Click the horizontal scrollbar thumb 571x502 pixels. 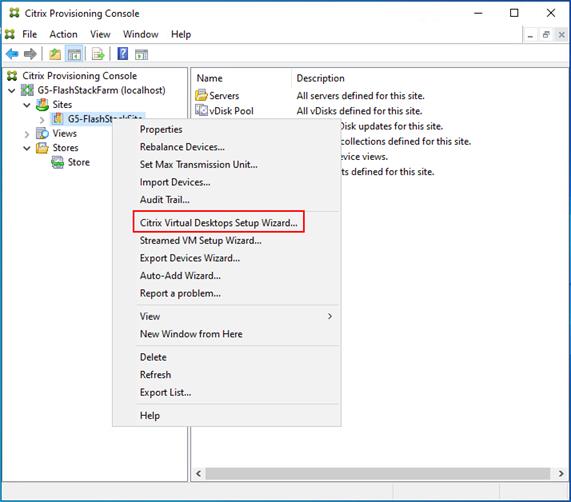click(x=378, y=474)
